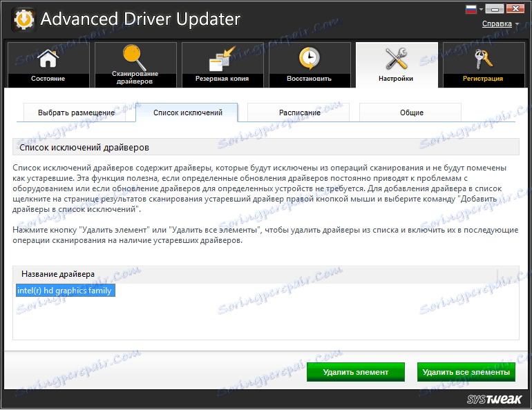Switch to Список исключений tab
532x410 pixels.
coord(187,113)
